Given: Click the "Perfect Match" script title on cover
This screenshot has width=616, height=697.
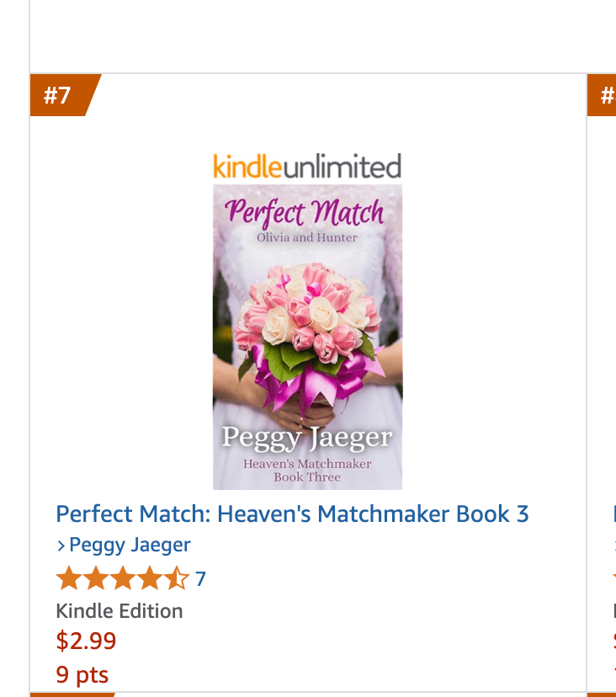Looking at the screenshot, I should [x=305, y=212].
